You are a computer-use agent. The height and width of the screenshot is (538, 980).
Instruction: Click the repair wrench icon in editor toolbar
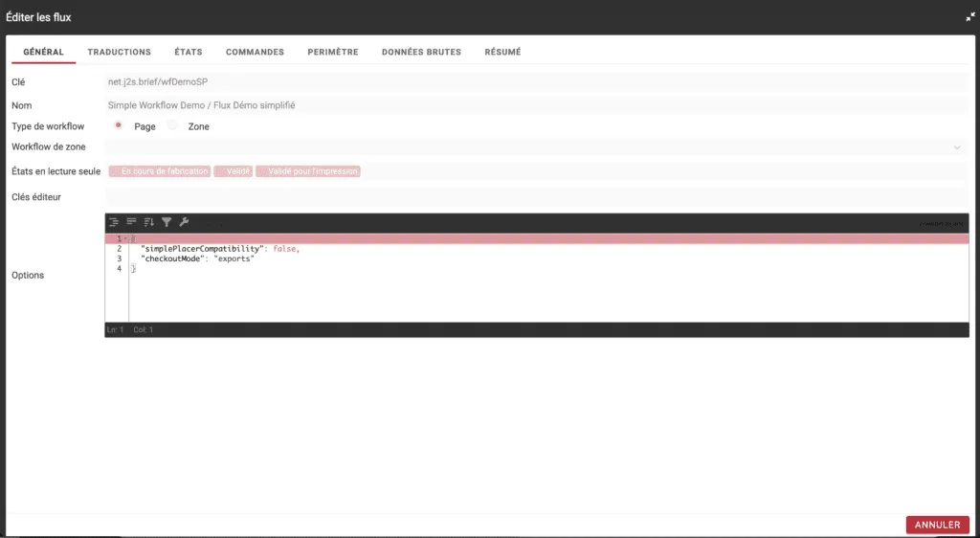pos(184,222)
